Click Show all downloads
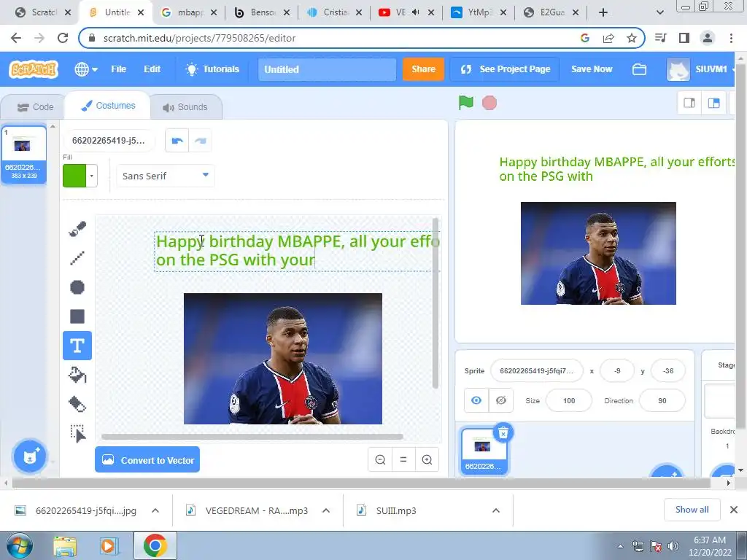The width and height of the screenshot is (747, 560). click(692, 510)
